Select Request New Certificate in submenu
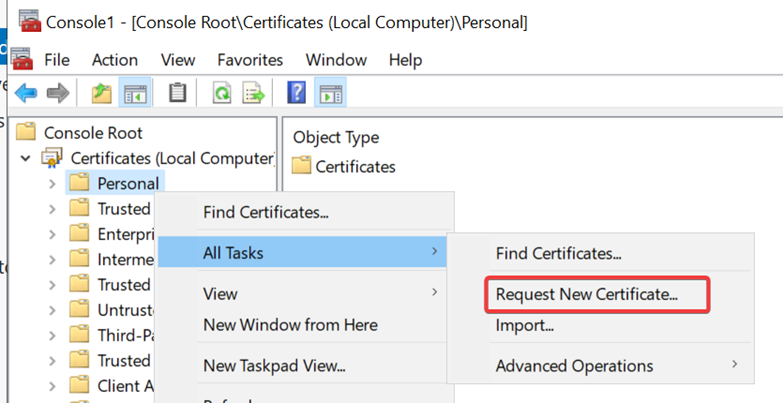This screenshot has height=403, width=783. pos(587,295)
